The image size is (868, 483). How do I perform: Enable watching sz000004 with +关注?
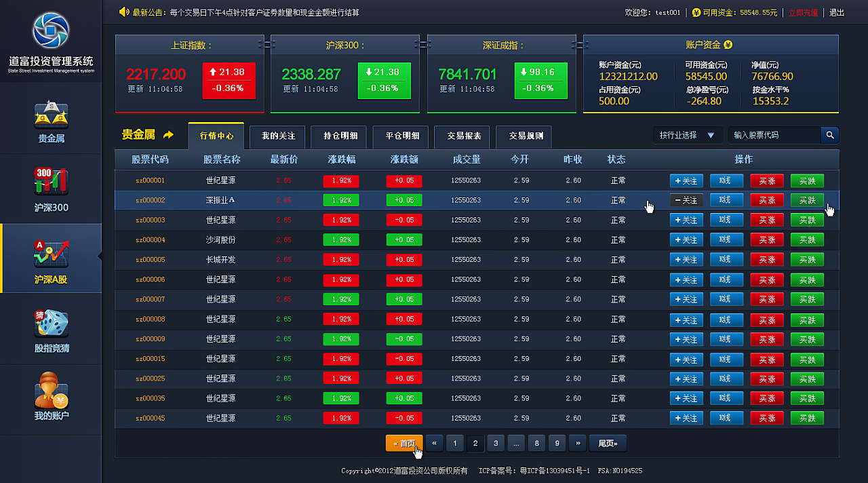(686, 239)
